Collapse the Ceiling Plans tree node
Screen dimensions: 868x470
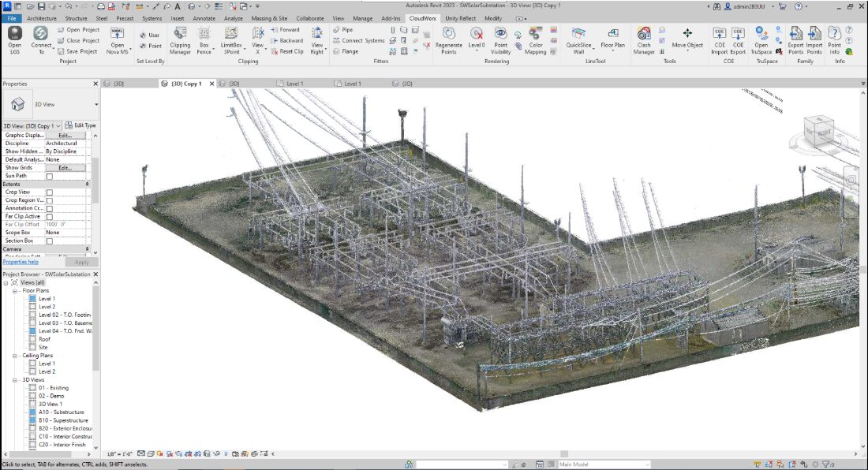tap(15, 356)
